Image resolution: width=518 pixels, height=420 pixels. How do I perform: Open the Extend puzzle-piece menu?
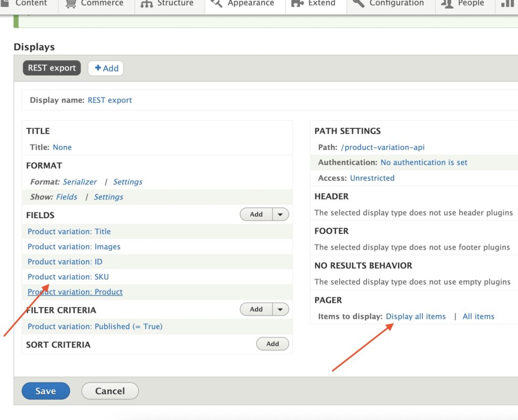click(316, 3)
